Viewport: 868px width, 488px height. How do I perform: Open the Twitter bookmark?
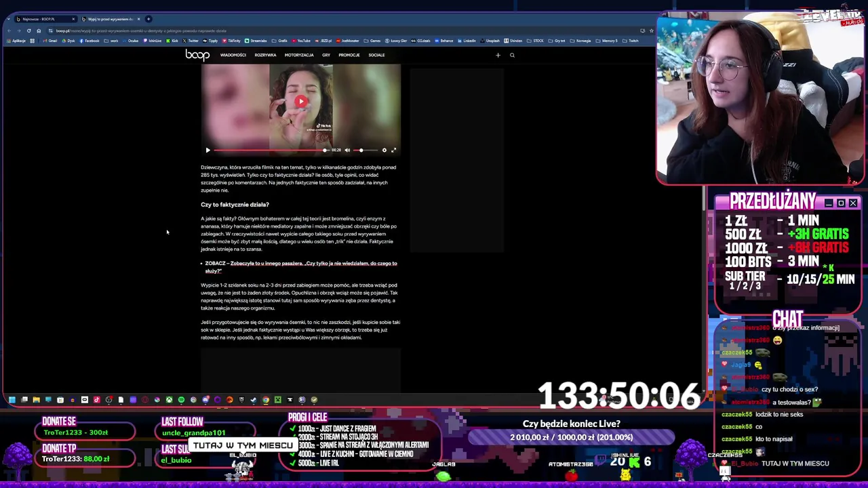(x=190, y=41)
